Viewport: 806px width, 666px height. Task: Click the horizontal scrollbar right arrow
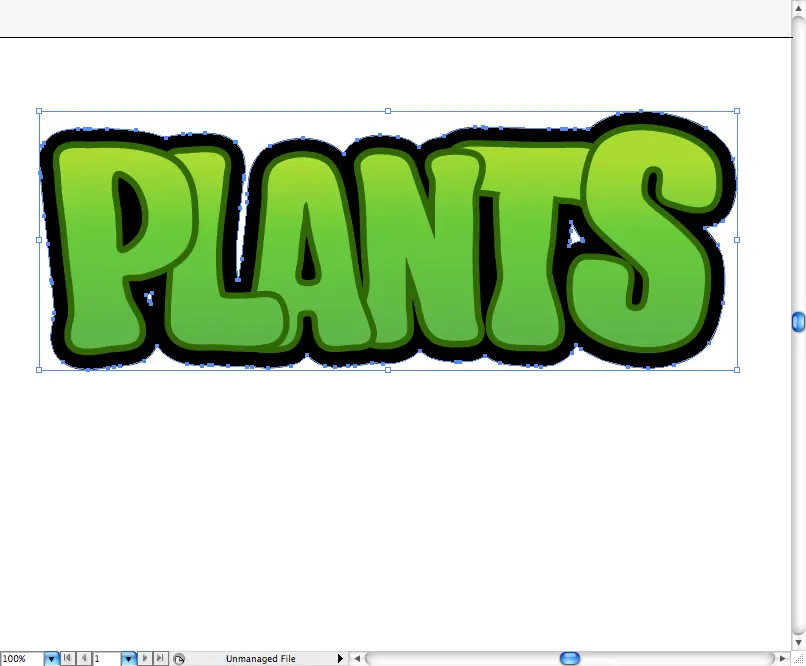point(782,658)
